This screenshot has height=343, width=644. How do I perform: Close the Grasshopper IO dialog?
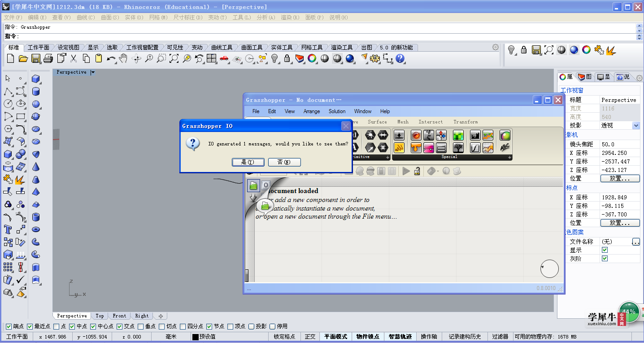[x=346, y=126]
